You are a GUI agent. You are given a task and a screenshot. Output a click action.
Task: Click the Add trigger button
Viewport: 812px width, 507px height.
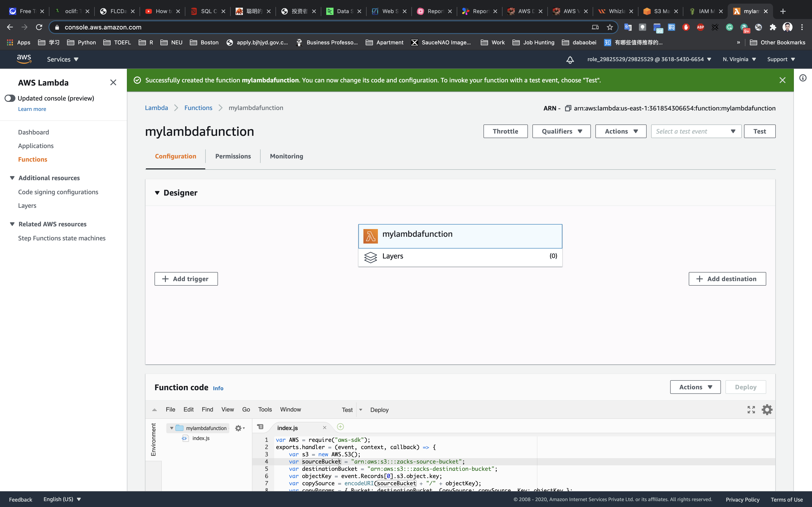(186, 279)
